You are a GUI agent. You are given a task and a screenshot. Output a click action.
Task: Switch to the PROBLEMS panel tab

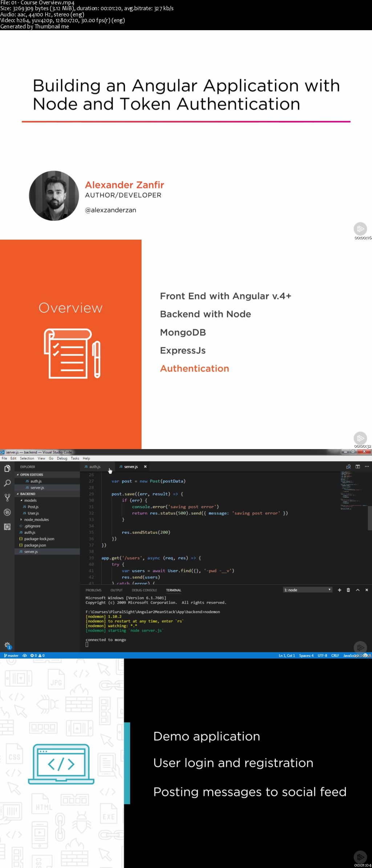pos(93,590)
